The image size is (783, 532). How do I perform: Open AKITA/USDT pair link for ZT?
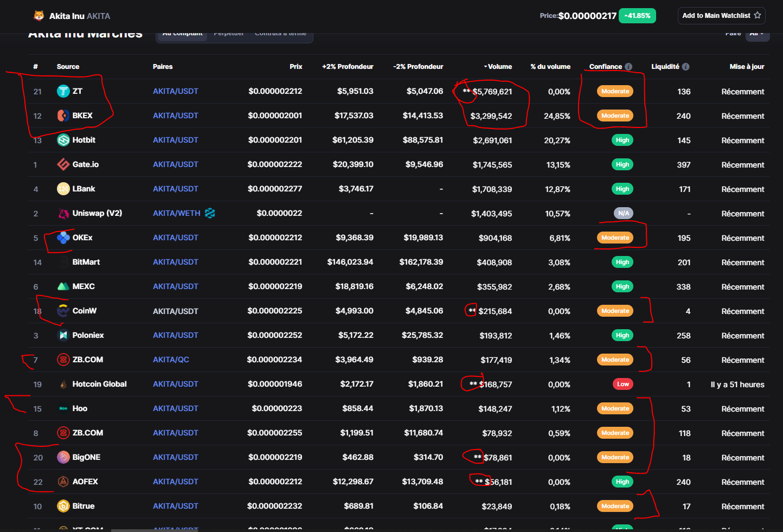176,91
